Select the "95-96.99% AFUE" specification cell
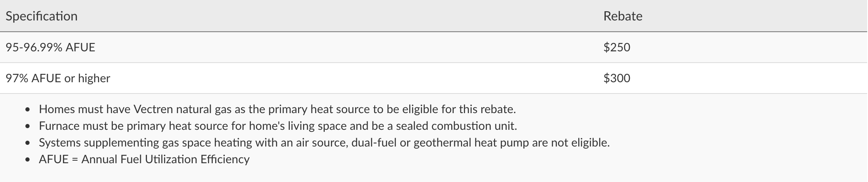The image size is (868, 182). pos(50,47)
